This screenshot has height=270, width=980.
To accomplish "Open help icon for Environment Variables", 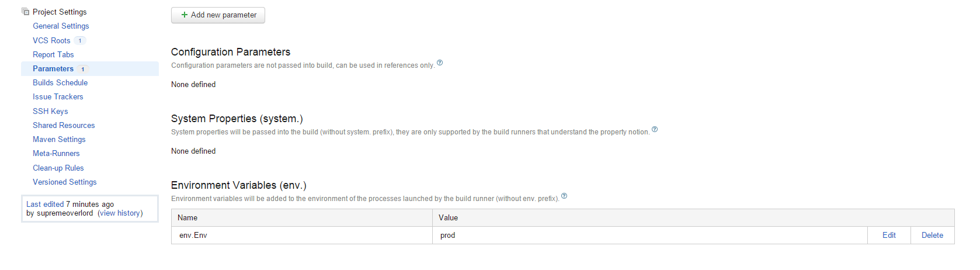I will [x=564, y=196].
